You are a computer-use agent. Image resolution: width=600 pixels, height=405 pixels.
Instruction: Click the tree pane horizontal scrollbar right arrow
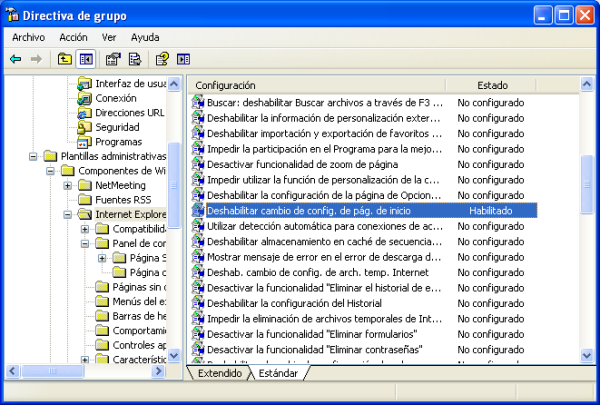[x=160, y=372]
